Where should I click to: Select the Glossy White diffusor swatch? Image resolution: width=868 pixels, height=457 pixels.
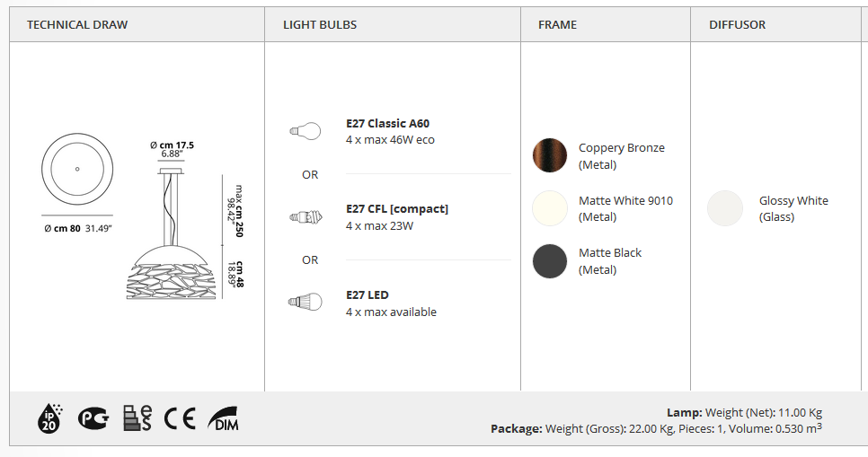click(x=725, y=208)
